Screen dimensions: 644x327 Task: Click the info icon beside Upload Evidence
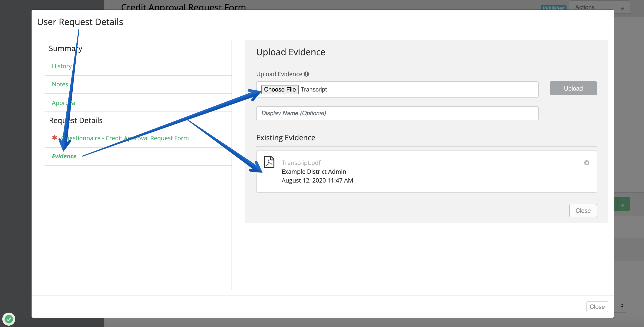click(306, 74)
